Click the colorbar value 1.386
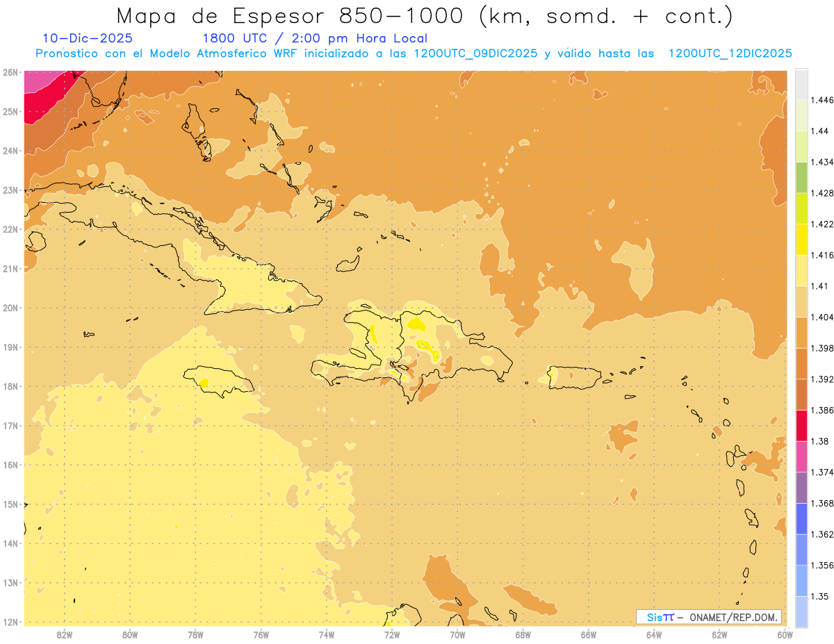Image resolution: width=834 pixels, height=644 pixels. coord(822,410)
